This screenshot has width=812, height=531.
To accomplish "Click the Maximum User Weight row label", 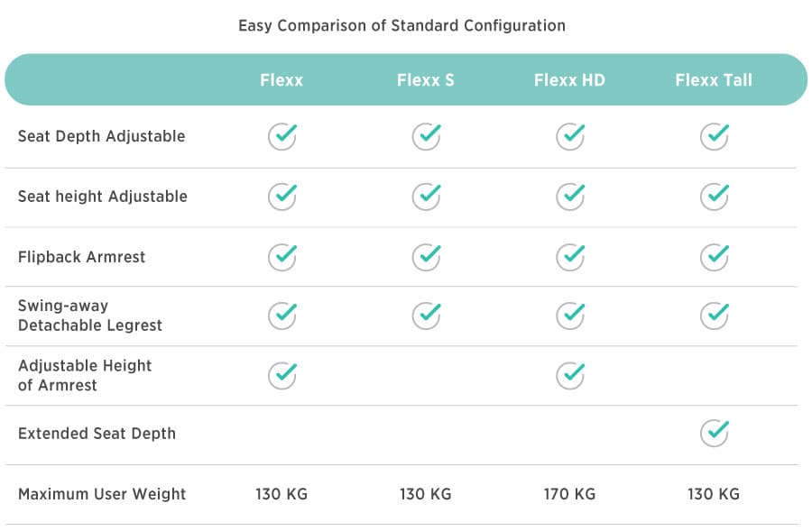I will [102, 494].
